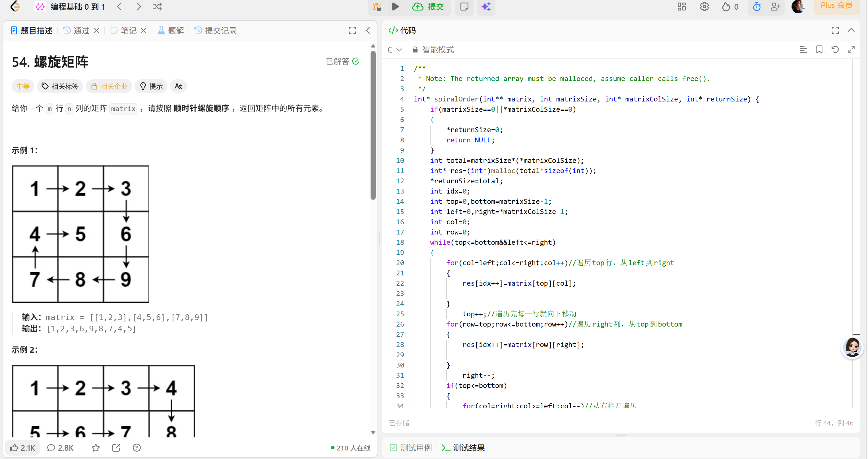Bookmark the code with the bookmark icon
This screenshot has width=868, height=459.
(819, 49)
